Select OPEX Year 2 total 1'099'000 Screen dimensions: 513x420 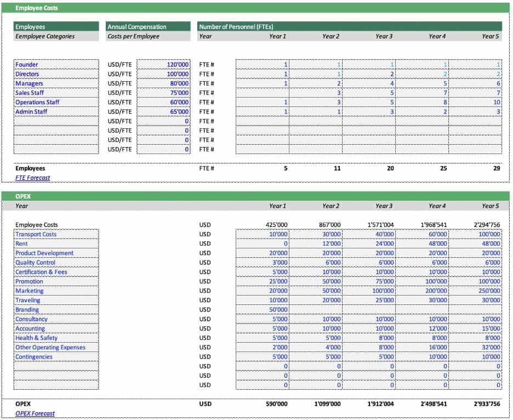point(327,404)
